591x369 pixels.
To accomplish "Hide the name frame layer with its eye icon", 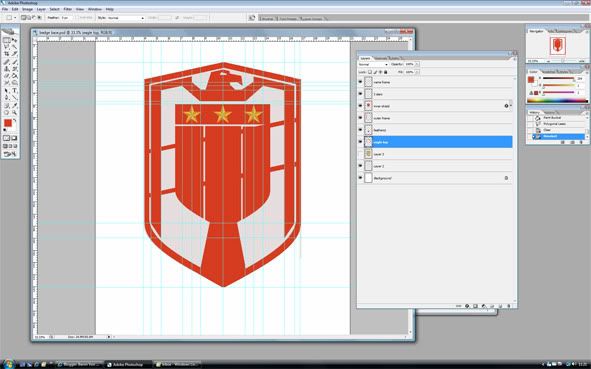I will pyautogui.click(x=360, y=82).
